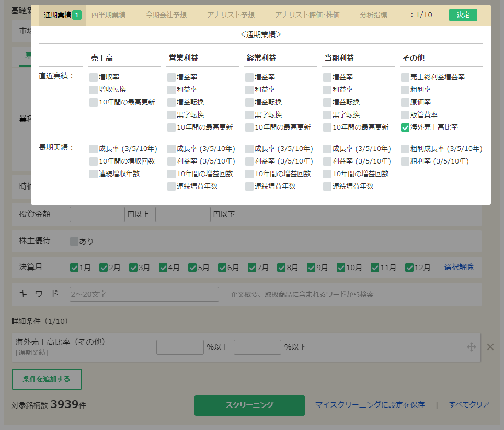Remove the 海外売上高比率 condition with the × icon
Screen dimensions: 504x430
coord(490,346)
